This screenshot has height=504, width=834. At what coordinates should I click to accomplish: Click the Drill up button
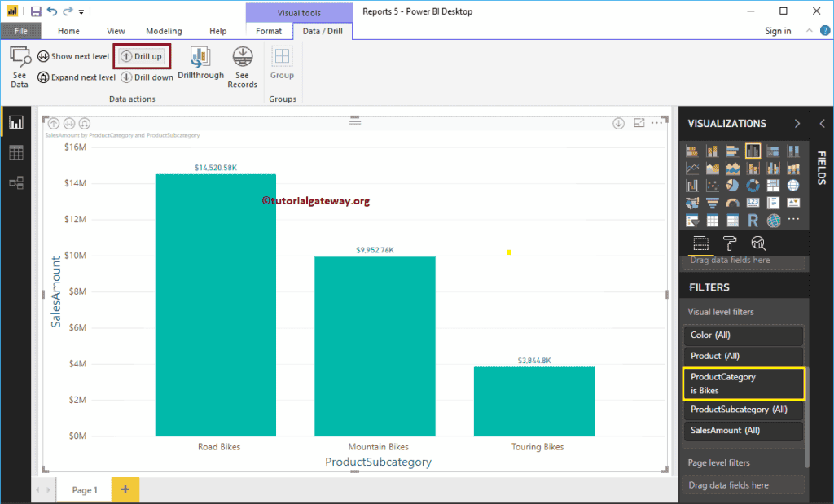pos(142,56)
